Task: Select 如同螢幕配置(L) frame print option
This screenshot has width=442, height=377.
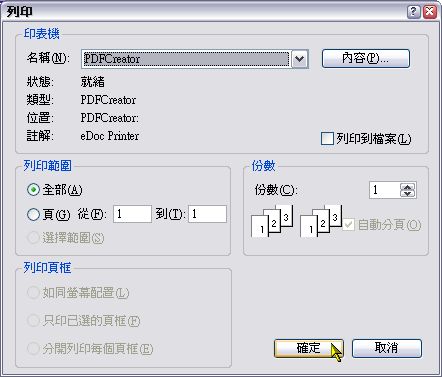Action: (33, 293)
